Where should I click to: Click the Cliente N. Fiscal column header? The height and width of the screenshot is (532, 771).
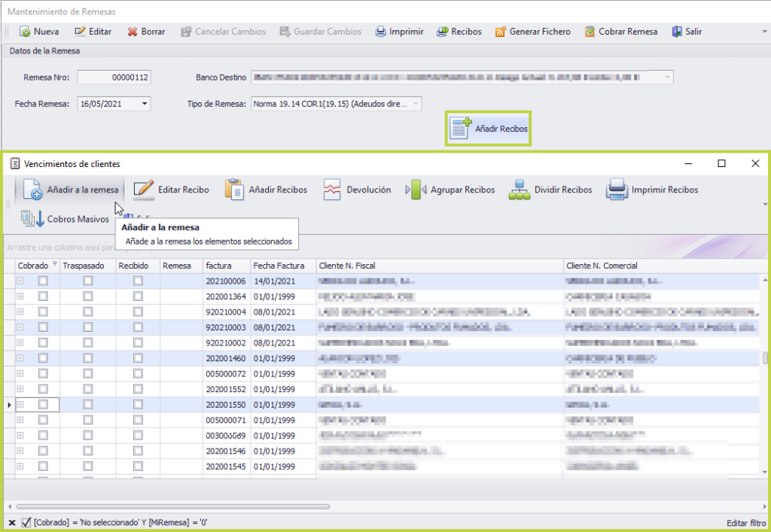440,266
